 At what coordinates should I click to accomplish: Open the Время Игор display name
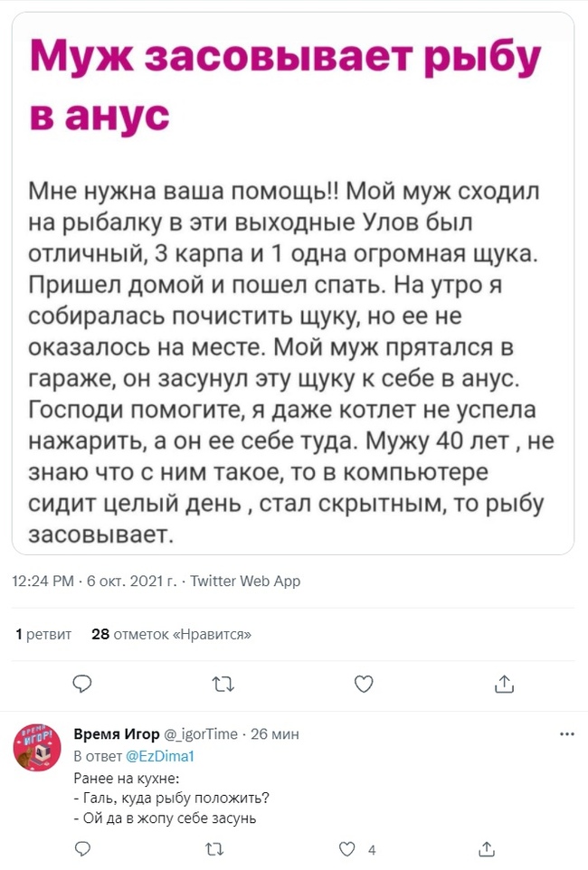pos(115,733)
